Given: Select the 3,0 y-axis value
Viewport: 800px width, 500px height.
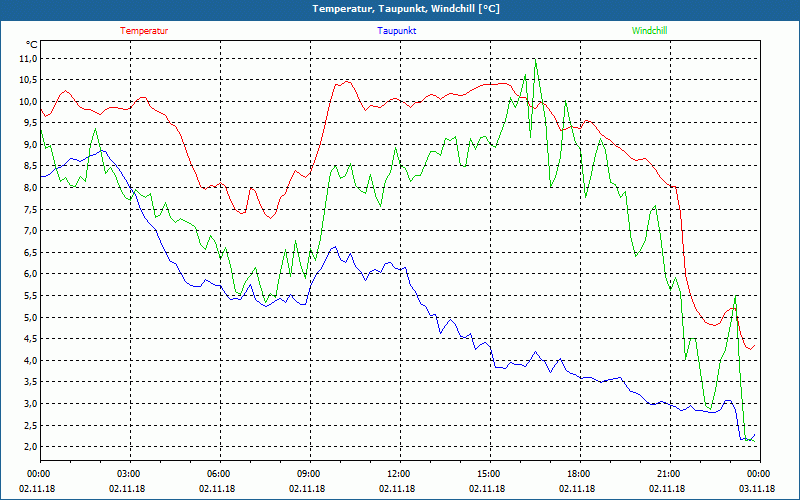Looking at the screenshot, I should [30, 404].
